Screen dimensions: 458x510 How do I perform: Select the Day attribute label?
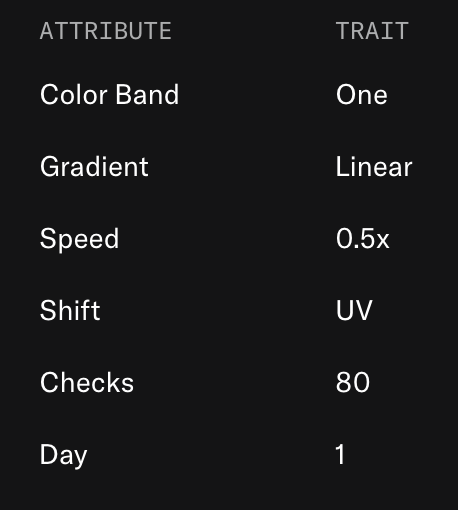click(x=64, y=455)
